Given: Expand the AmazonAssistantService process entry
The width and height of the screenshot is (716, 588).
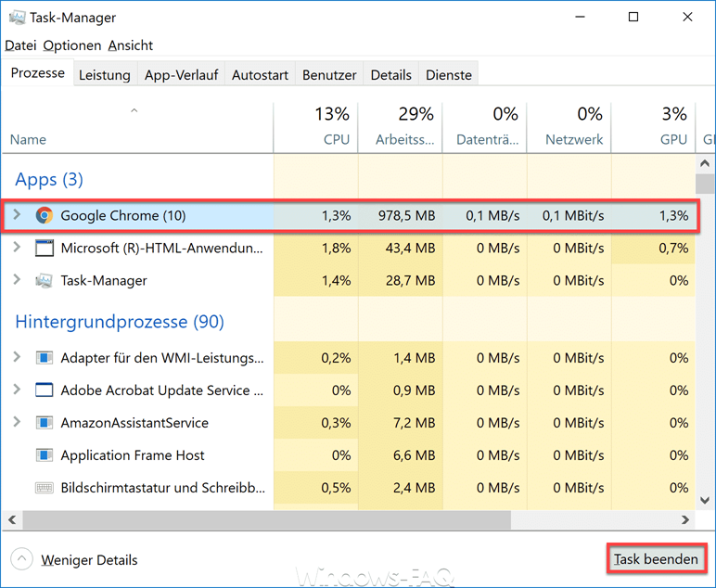Looking at the screenshot, I should pos(17,423).
